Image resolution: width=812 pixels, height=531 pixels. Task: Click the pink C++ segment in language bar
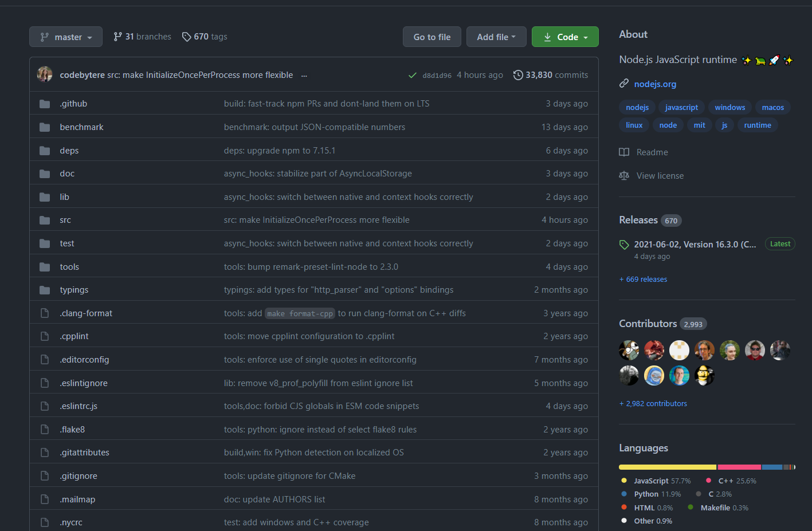point(739,467)
